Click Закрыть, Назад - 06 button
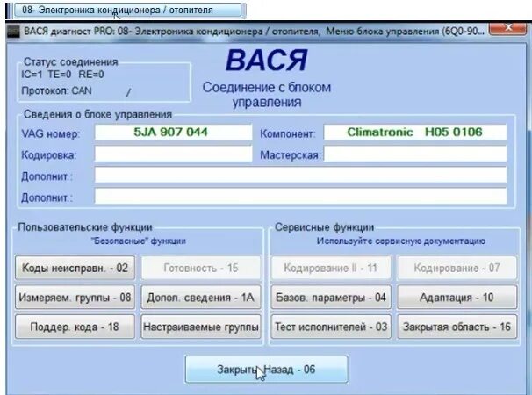 (x=266, y=369)
